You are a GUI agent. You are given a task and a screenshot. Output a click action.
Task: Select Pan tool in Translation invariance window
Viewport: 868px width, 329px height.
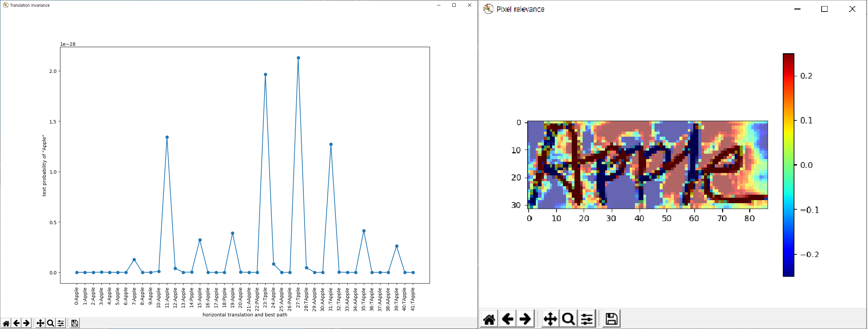click(x=40, y=323)
